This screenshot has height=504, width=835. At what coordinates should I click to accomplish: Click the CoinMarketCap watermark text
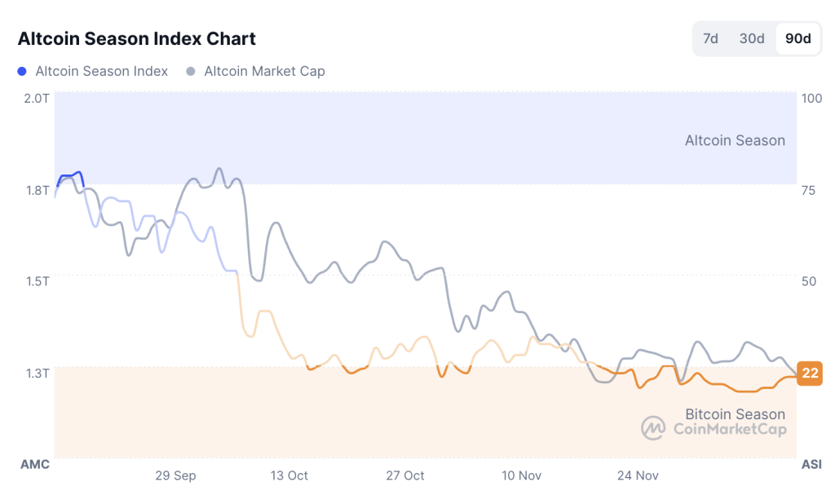(730, 429)
